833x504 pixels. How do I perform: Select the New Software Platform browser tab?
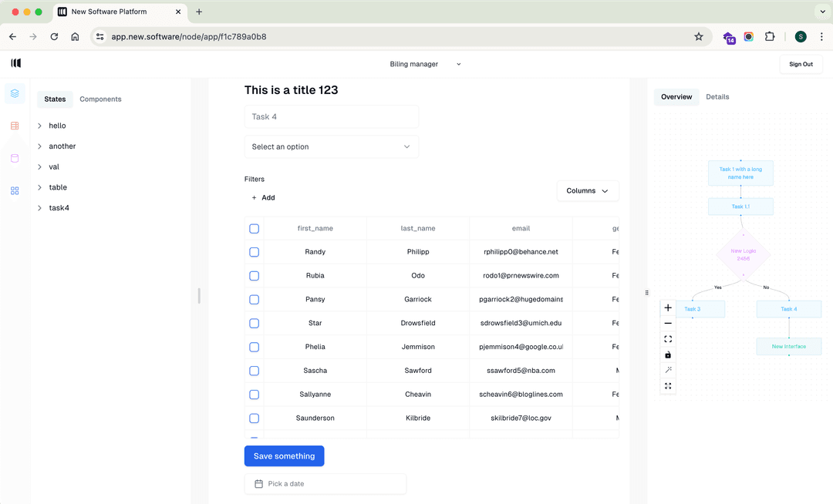coord(120,12)
